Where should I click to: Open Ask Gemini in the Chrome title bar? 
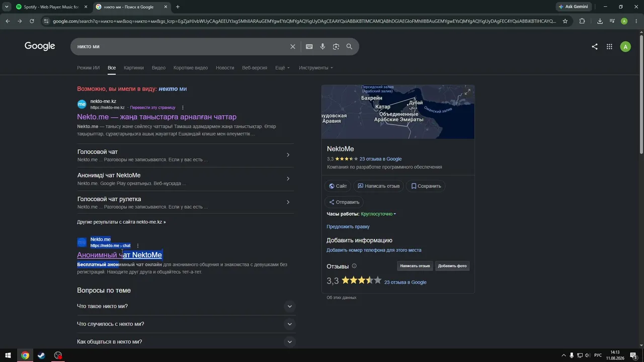[x=574, y=7]
